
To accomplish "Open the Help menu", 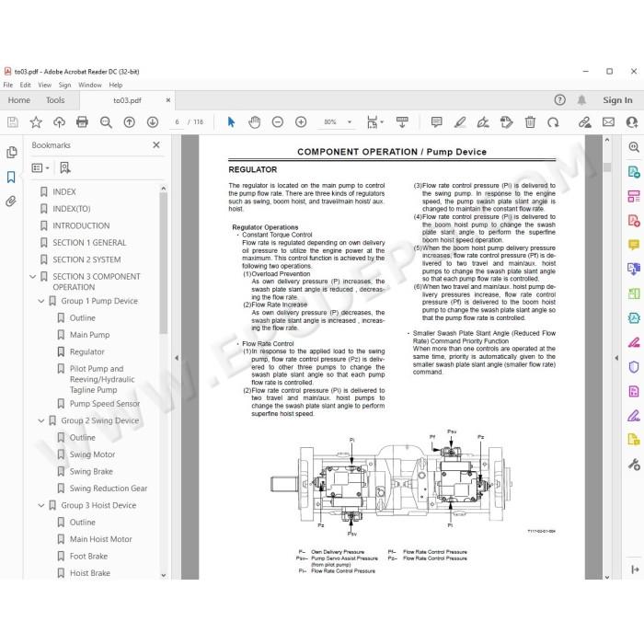I will pyautogui.click(x=116, y=85).
